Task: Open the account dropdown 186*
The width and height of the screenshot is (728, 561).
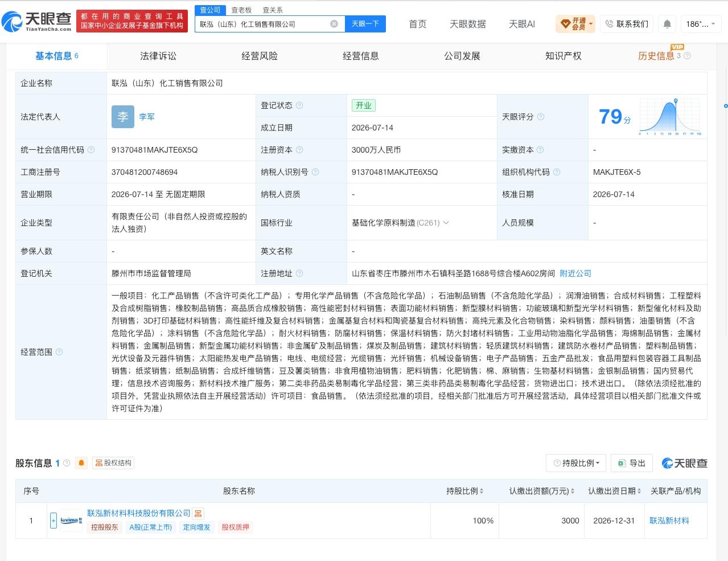Action: pos(701,24)
